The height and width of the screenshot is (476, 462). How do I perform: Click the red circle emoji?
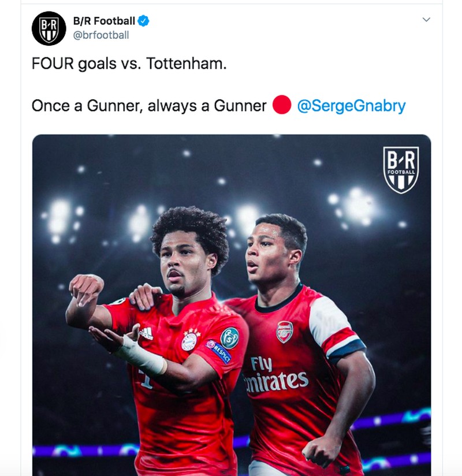(282, 106)
